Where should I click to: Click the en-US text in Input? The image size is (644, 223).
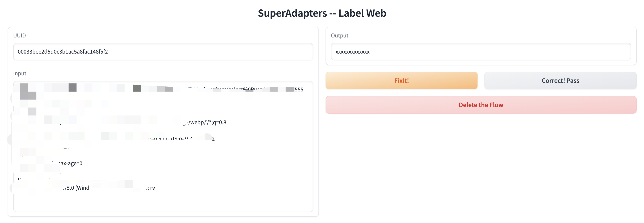coord(170,138)
